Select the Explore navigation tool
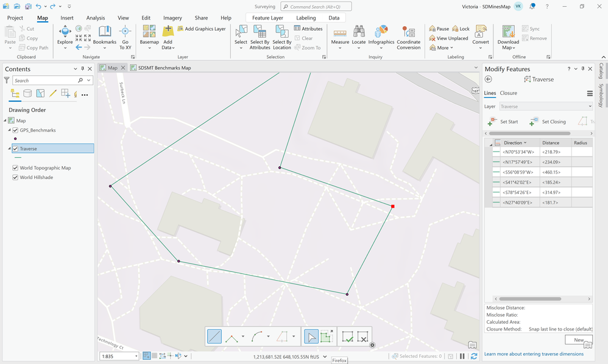This screenshot has width=608, height=364. click(65, 35)
